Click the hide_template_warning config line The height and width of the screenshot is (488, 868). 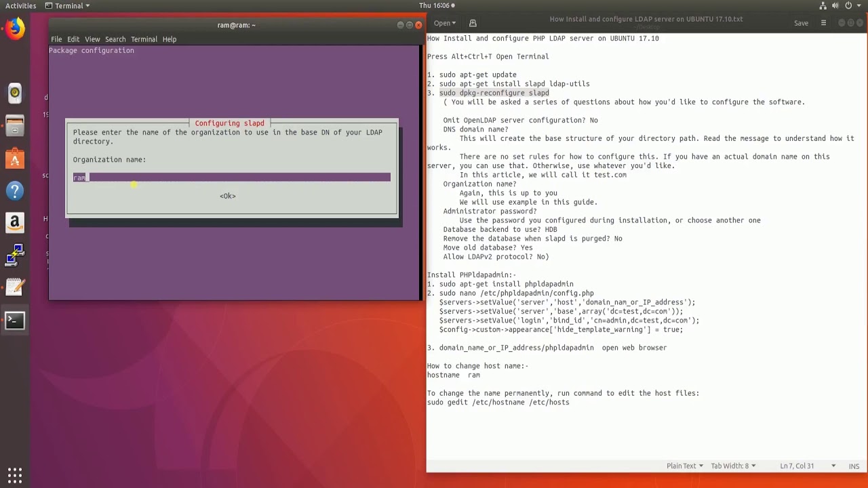click(561, 329)
